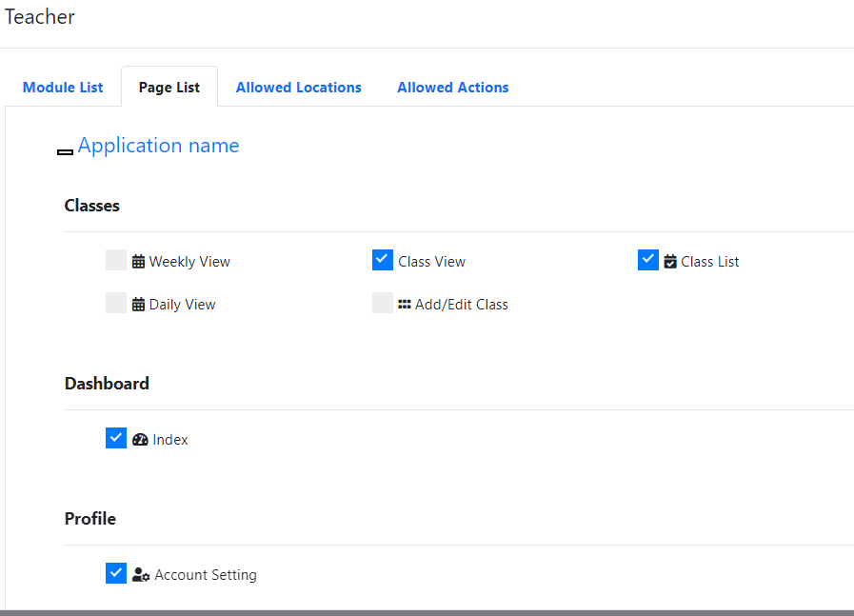Viewport: 854px width, 616px height.
Task: Uncheck the Class View checkbox
Action: (x=383, y=260)
